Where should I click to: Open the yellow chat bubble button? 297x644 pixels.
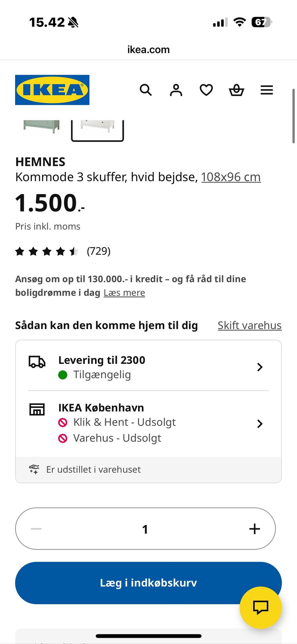[x=260, y=607]
